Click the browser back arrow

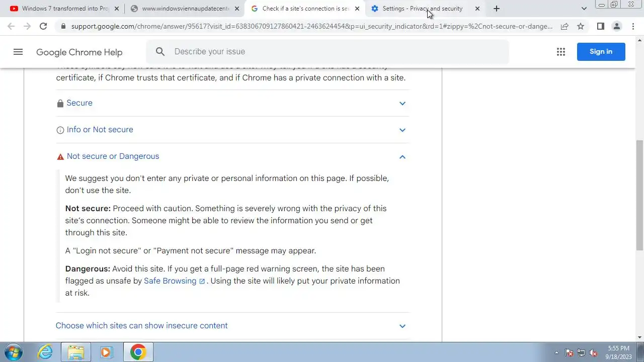pyautogui.click(x=11, y=26)
